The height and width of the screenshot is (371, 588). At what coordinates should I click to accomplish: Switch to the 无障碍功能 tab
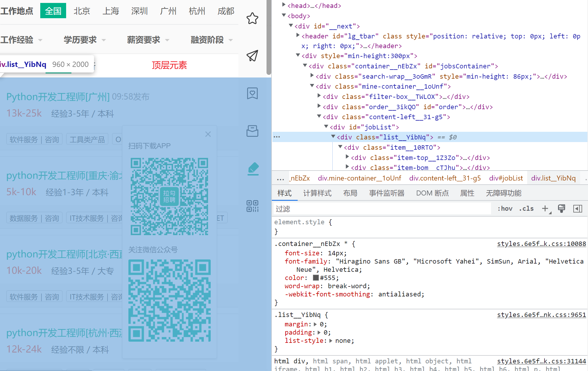pyautogui.click(x=504, y=193)
